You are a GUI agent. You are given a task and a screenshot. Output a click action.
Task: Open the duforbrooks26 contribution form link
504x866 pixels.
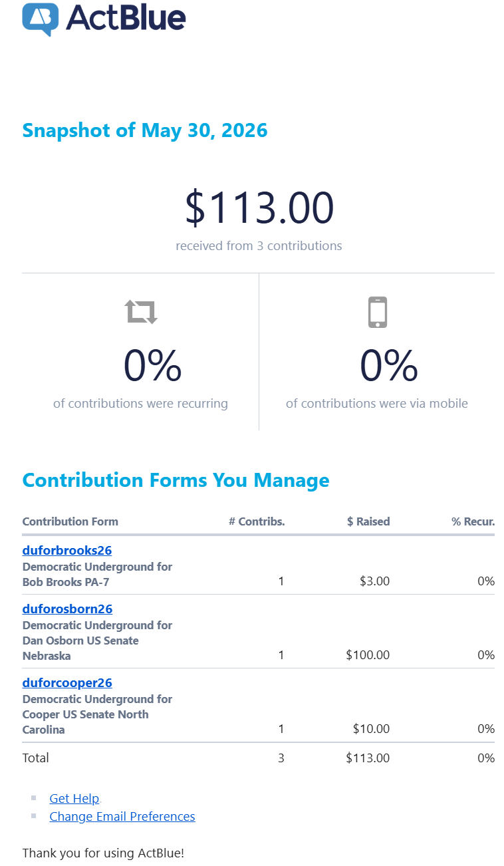(67, 550)
